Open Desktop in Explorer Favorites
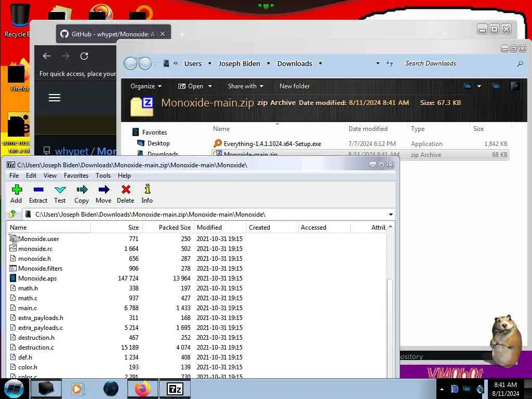This screenshot has height=399, width=532. click(x=158, y=143)
